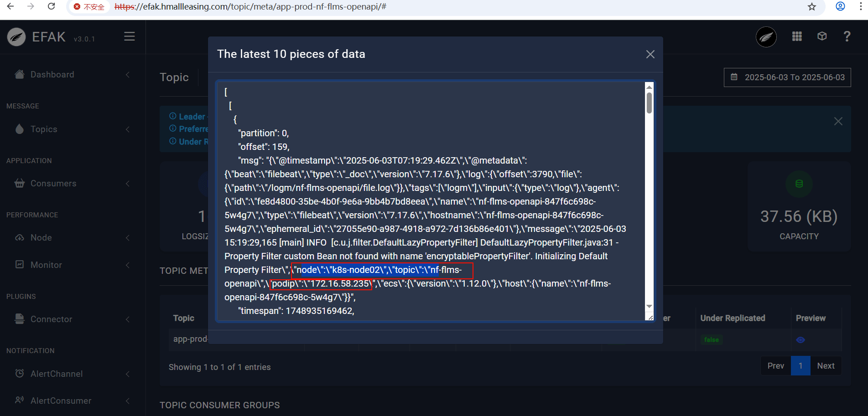This screenshot has width=868, height=416.
Task: Click the feather avatar icon
Action: point(766,37)
